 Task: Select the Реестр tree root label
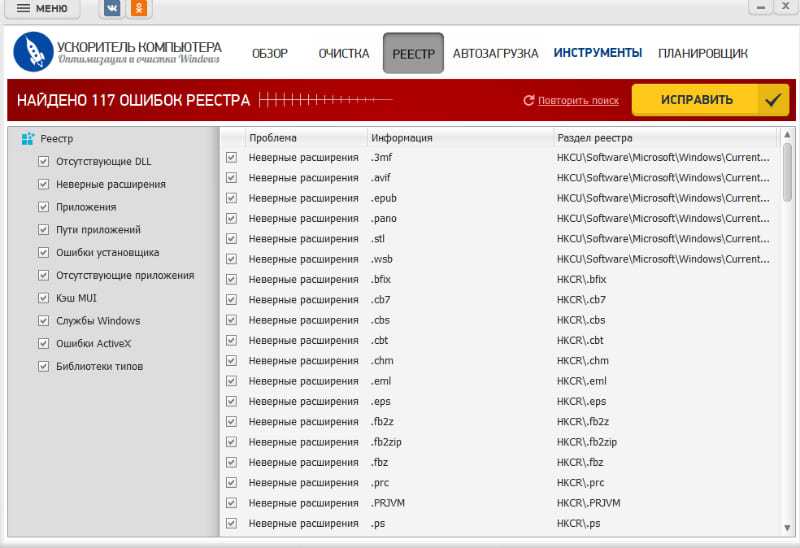coord(57,139)
